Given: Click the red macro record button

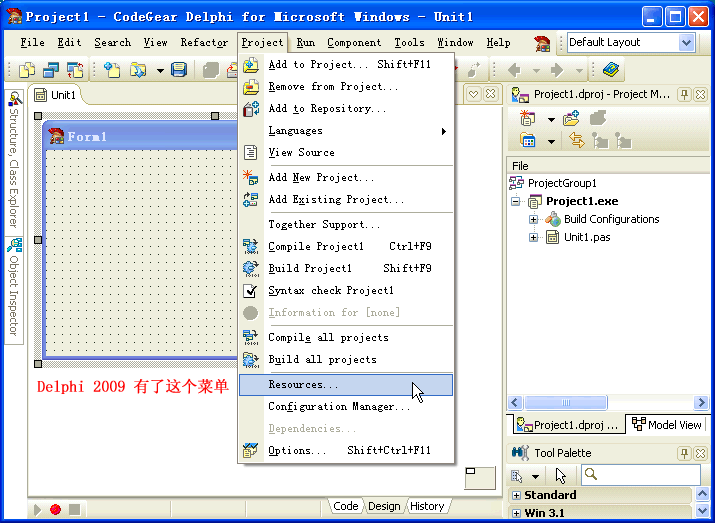Looking at the screenshot, I should 56,509.
